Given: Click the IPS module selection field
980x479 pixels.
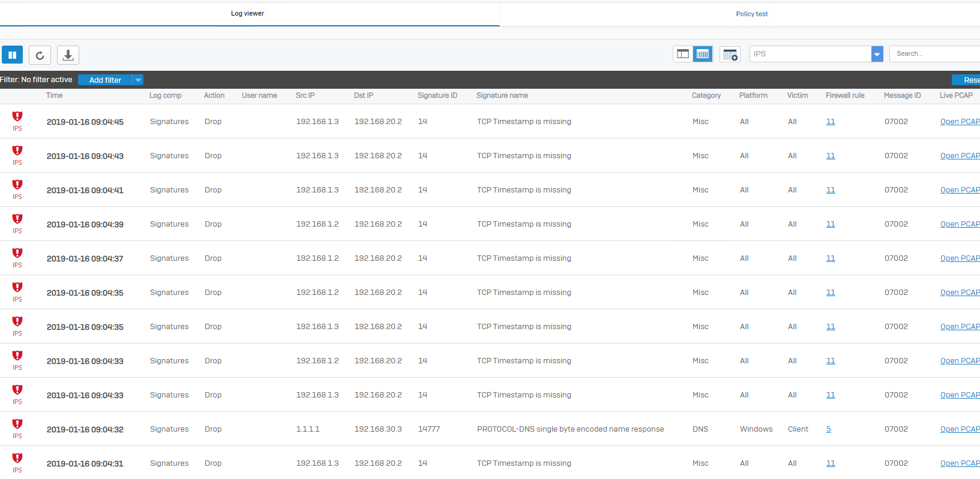Looking at the screenshot, I should pos(810,54).
